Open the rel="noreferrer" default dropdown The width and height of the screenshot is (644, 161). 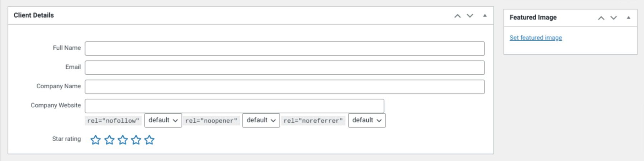pyautogui.click(x=367, y=120)
